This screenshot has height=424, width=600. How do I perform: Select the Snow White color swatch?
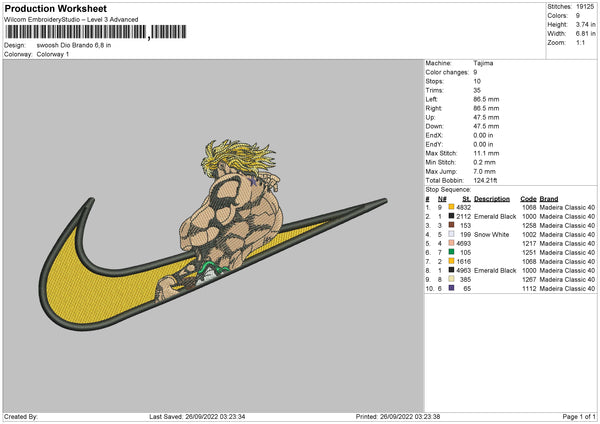[x=451, y=234]
